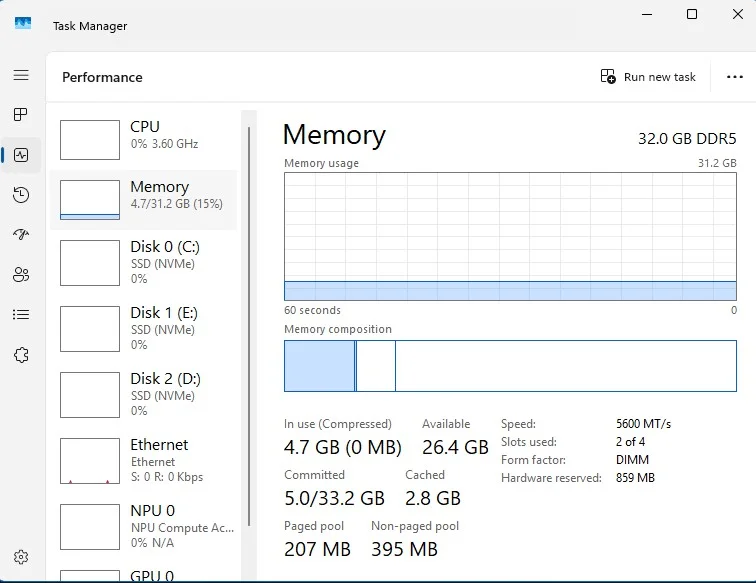Click the 5600 MT/s speed value
This screenshot has height=583, width=756.
643,424
